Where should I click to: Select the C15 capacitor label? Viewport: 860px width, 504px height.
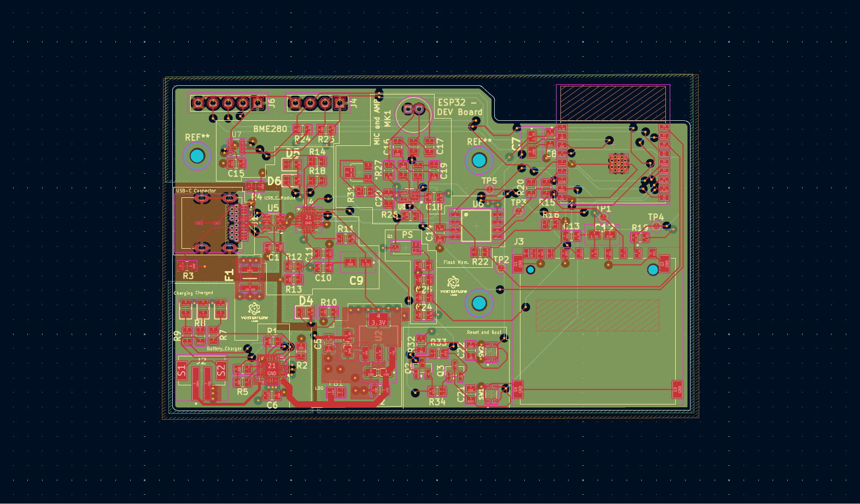pos(236,173)
